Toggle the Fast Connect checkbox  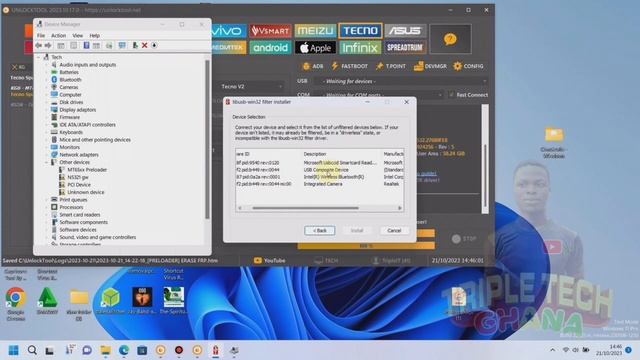[451, 95]
